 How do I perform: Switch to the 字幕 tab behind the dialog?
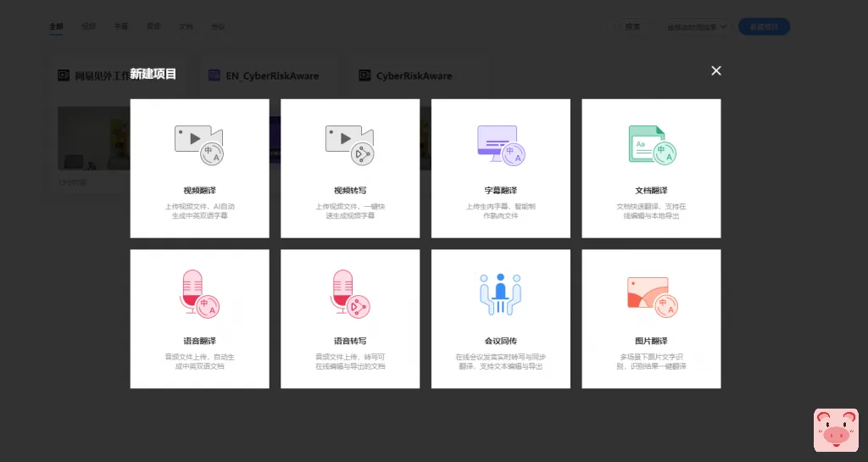coord(120,26)
